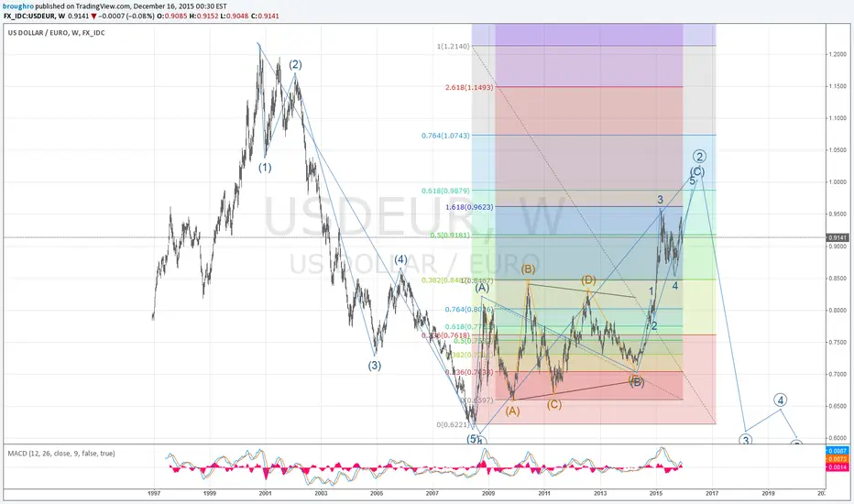
Task: Click the orange (A) wave label
Action: pyautogui.click(x=512, y=411)
